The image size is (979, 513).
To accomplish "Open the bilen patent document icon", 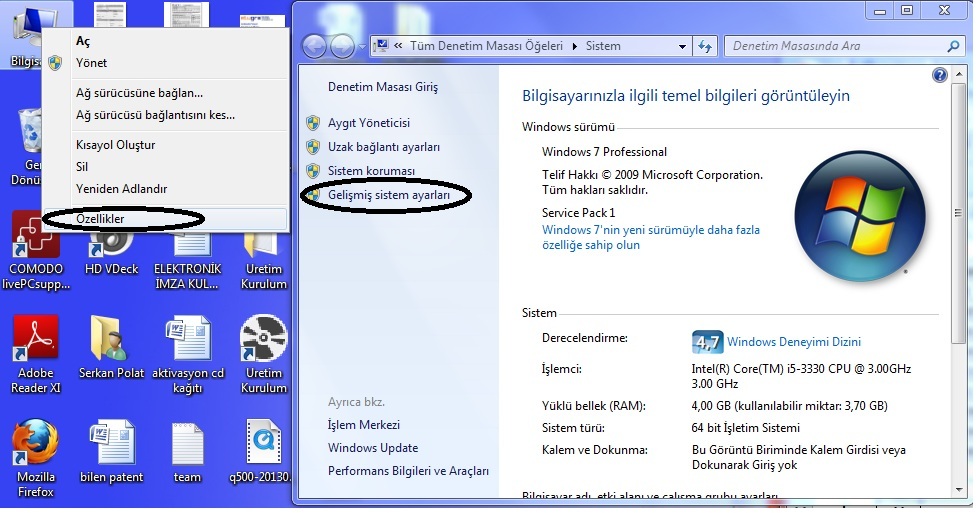I will point(111,443).
